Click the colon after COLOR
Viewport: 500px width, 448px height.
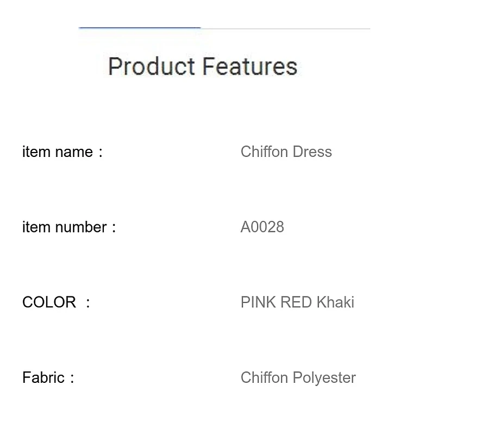point(88,302)
